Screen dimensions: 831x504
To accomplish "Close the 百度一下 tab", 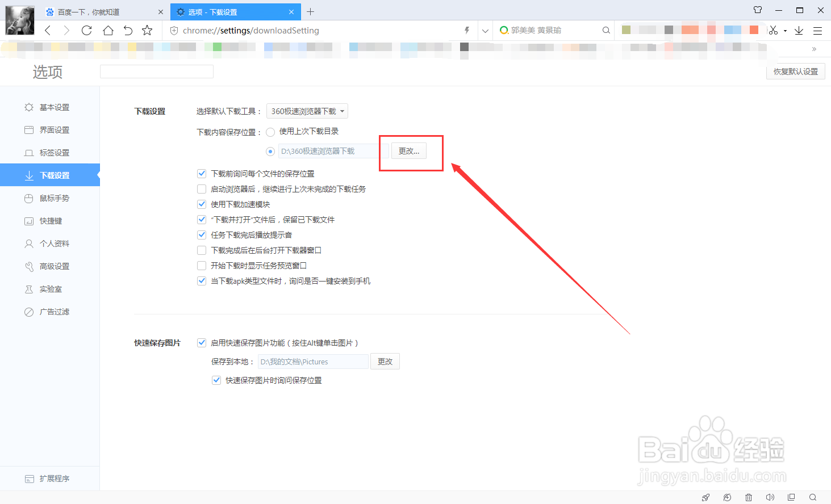I will pyautogui.click(x=161, y=12).
